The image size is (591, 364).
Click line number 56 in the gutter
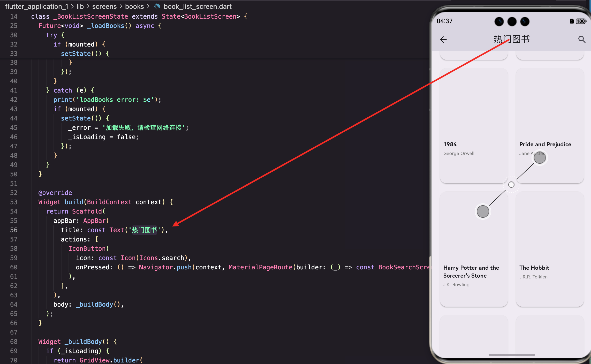(x=14, y=230)
